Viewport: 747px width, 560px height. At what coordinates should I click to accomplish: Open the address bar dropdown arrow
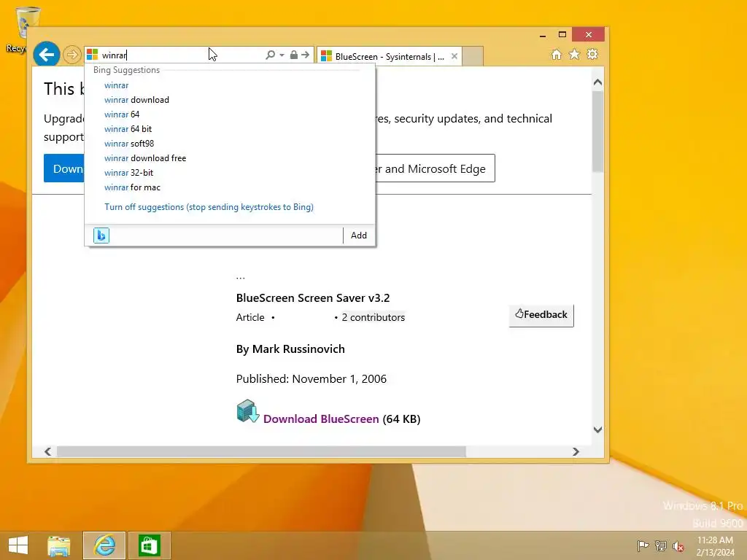click(282, 55)
